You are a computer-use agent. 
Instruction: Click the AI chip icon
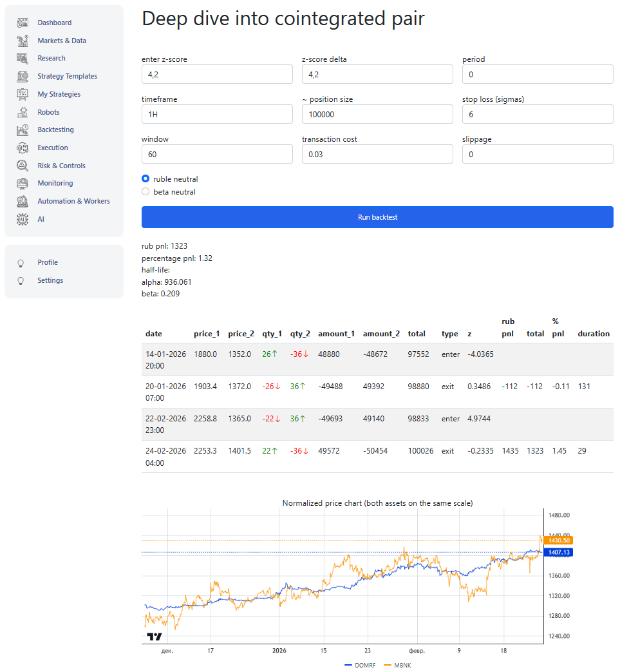[x=23, y=219]
